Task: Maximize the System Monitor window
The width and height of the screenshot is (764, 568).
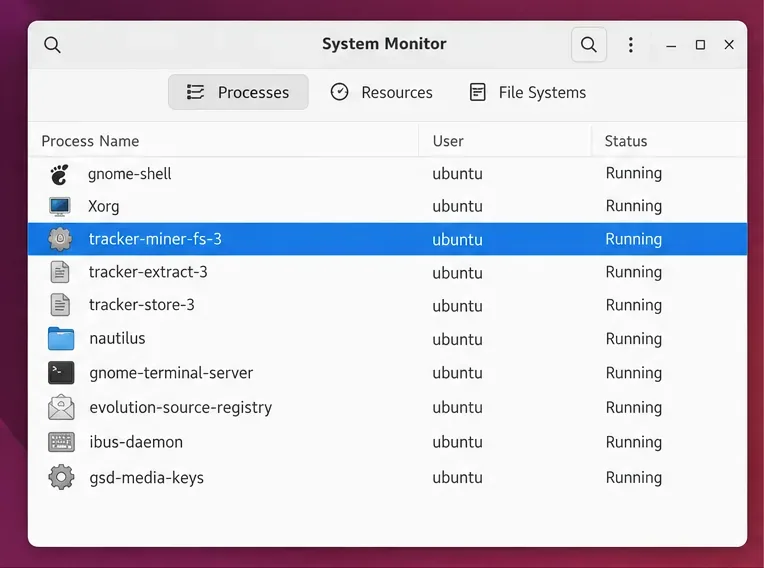Action: click(700, 45)
